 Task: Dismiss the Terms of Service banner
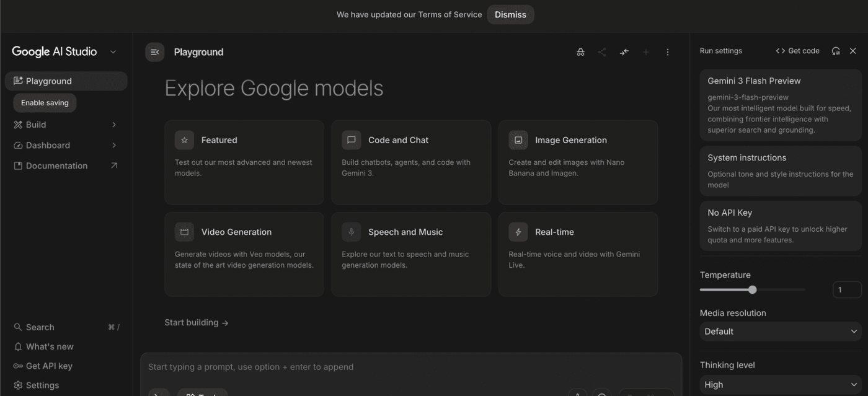pos(510,15)
